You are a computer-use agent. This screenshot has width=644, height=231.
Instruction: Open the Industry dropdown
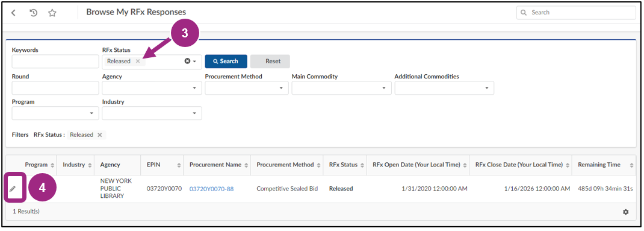(x=152, y=113)
